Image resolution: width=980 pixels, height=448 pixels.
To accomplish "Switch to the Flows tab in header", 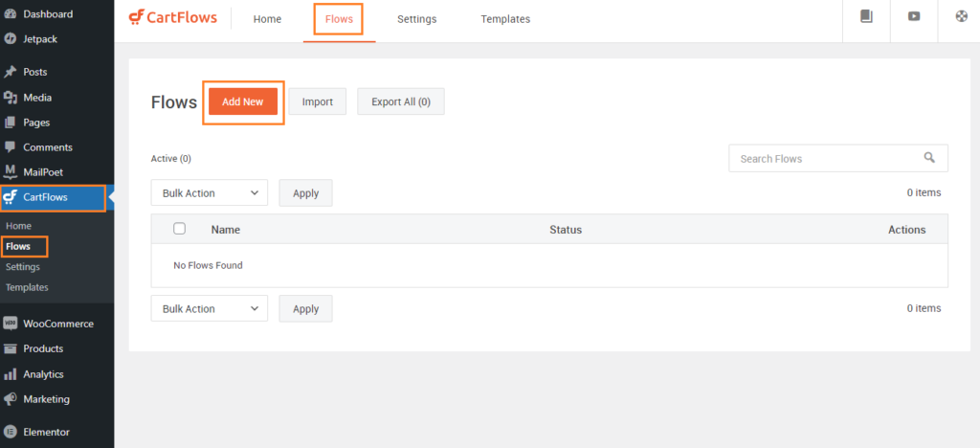I will click(x=339, y=19).
